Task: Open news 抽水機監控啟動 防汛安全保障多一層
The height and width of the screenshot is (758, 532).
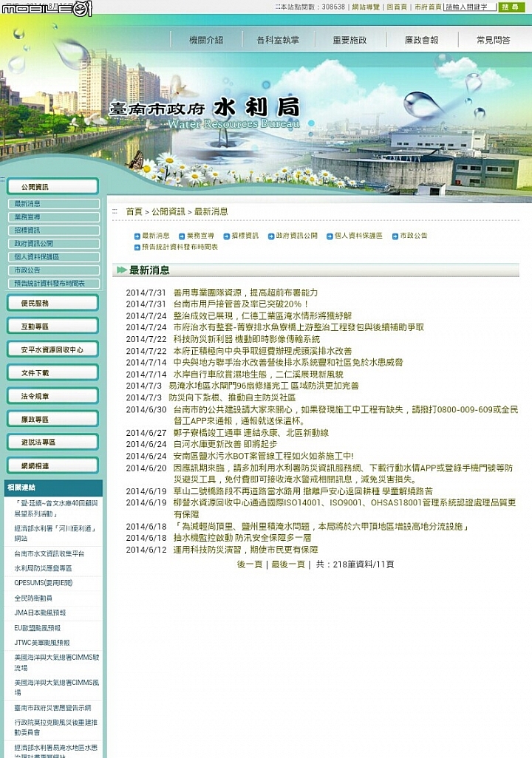Action: tap(242, 538)
